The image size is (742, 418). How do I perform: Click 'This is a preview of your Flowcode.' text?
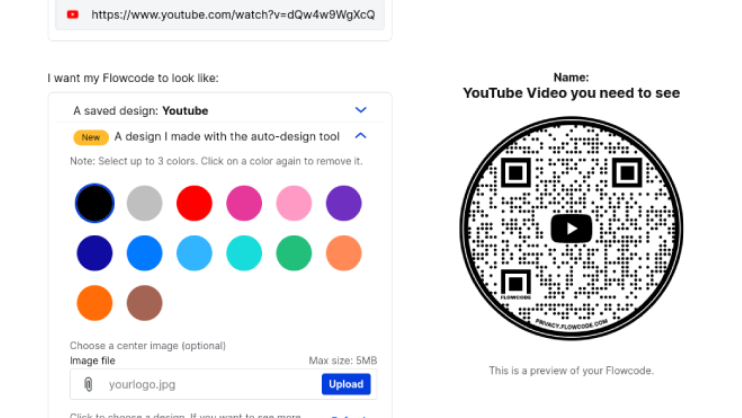571,371
